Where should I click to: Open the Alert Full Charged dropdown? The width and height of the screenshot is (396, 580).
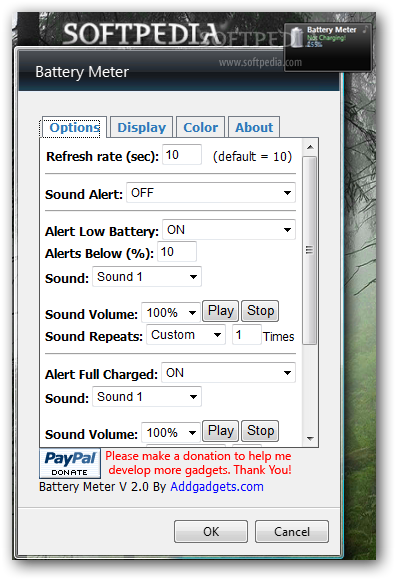click(228, 372)
